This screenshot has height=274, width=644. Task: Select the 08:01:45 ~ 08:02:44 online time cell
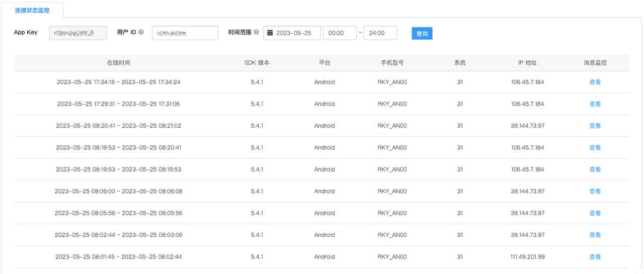119,257
